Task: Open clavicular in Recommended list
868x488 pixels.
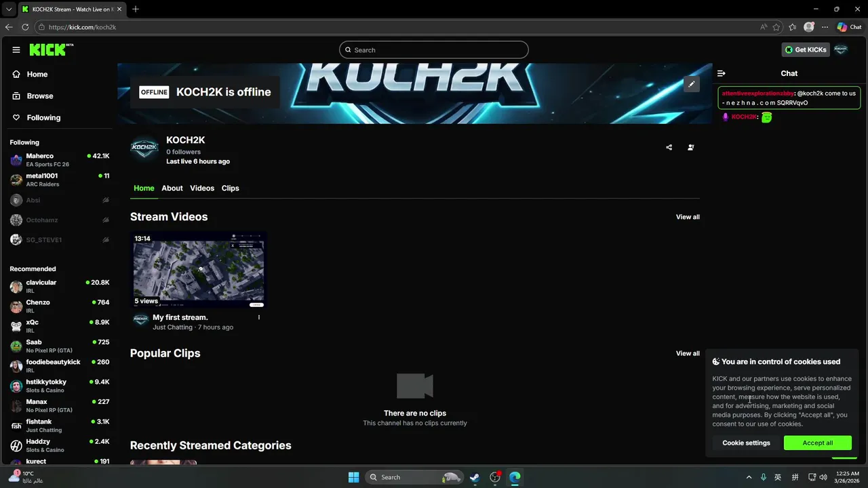Action: [60, 286]
